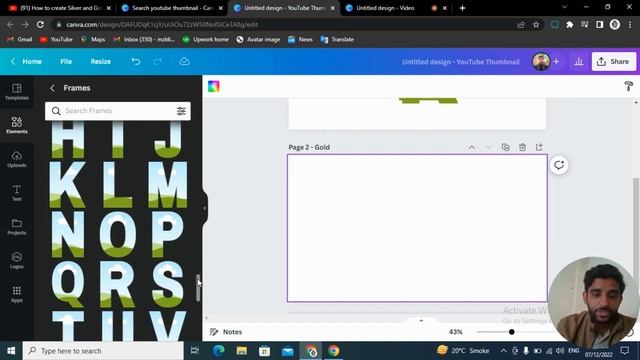
Task: Open the Upwork home bookmark
Action: 206,40
